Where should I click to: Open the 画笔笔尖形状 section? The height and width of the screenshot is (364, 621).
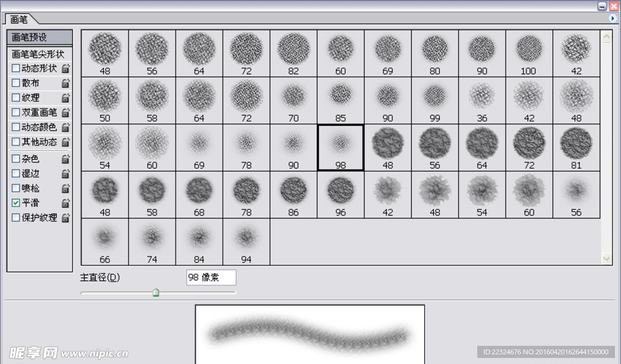pos(39,54)
